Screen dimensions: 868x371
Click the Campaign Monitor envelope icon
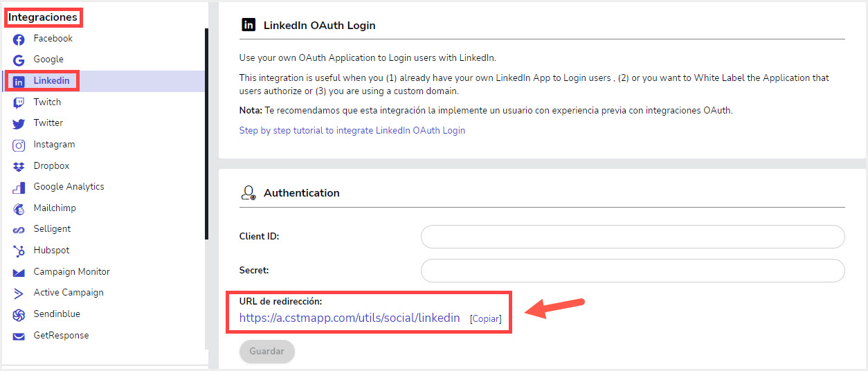point(19,273)
